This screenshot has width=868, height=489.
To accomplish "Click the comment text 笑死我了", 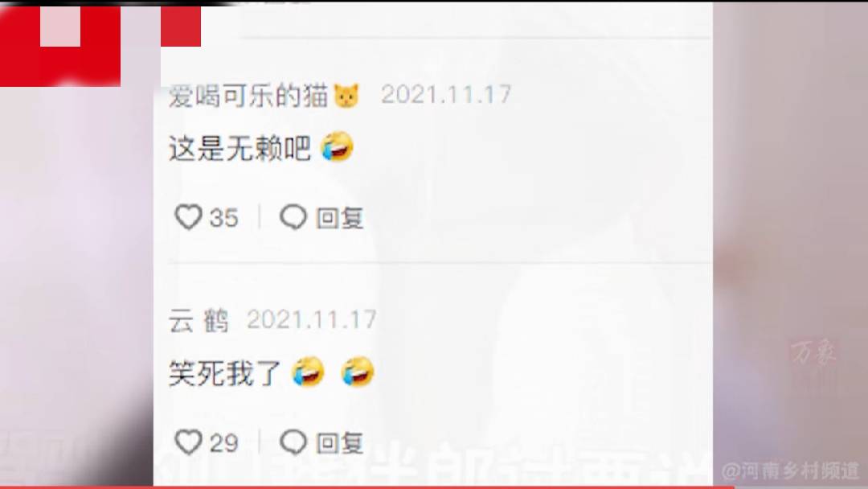I will [225, 373].
